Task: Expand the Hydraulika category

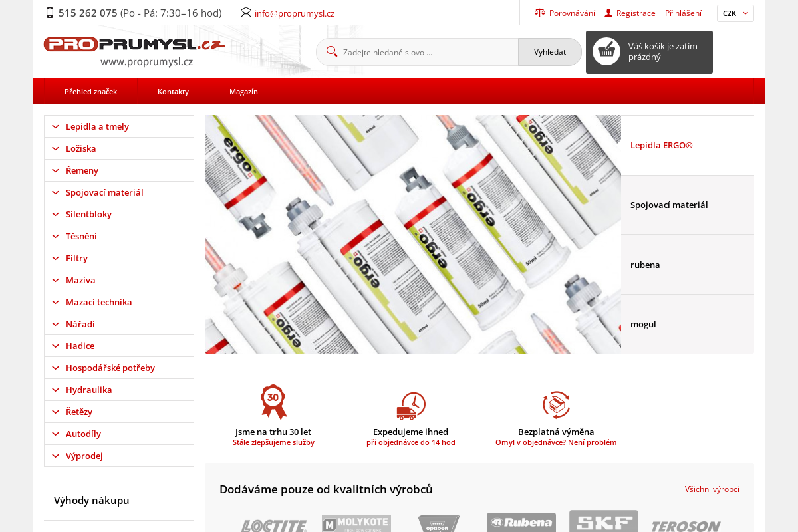Action: tap(88, 390)
